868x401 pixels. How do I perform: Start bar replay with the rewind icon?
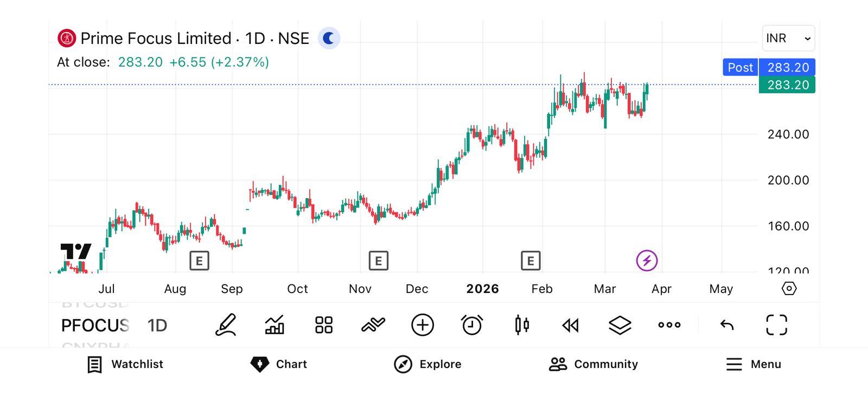571,325
